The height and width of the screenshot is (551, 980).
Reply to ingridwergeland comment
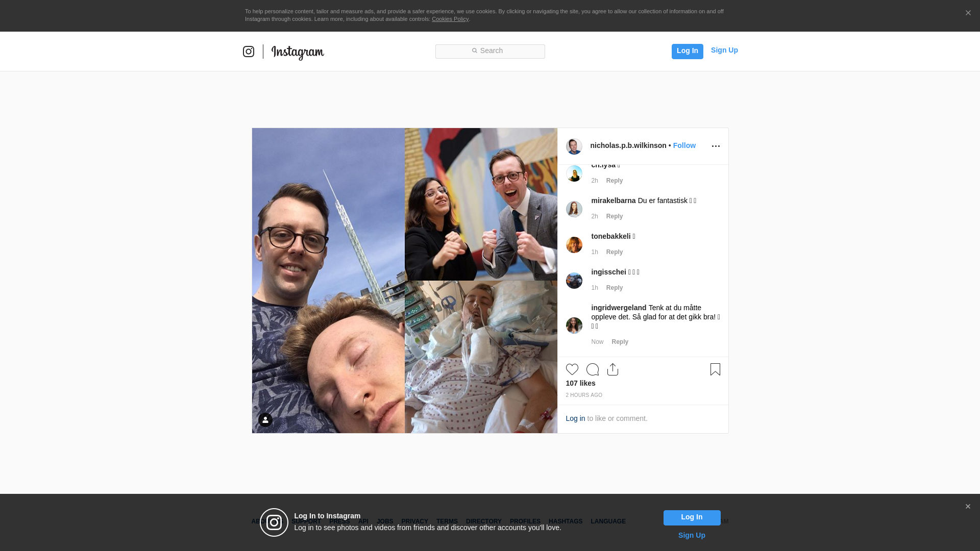(620, 342)
